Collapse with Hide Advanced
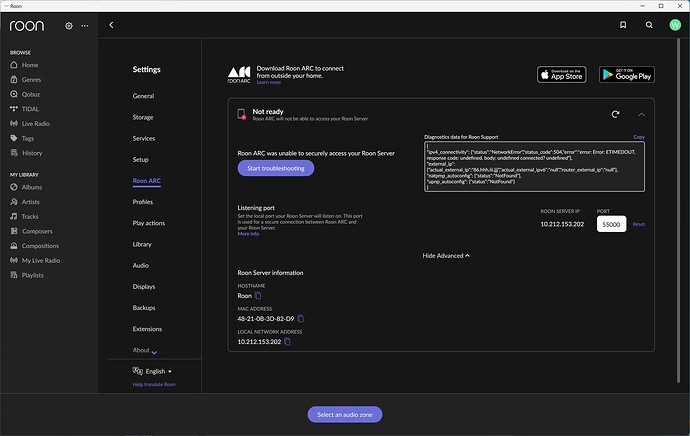This screenshot has height=436, width=690. tap(446, 256)
